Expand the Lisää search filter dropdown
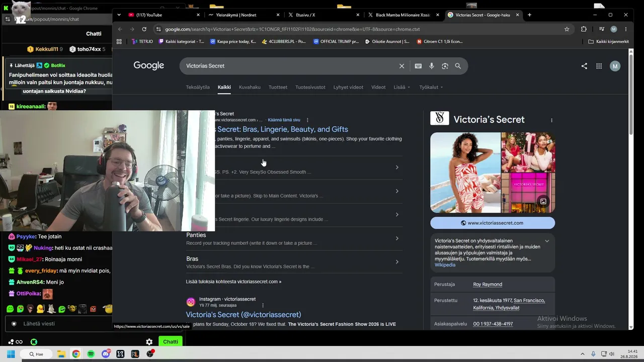 402,87
